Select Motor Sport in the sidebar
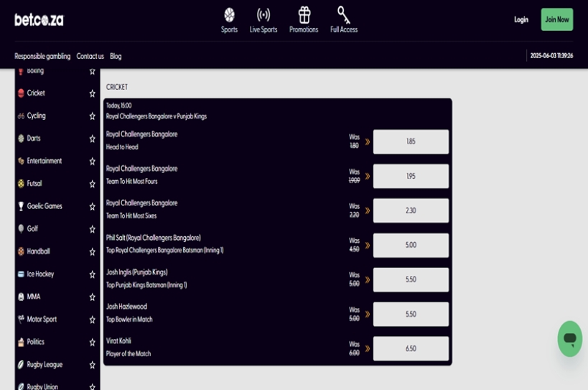 [42, 319]
